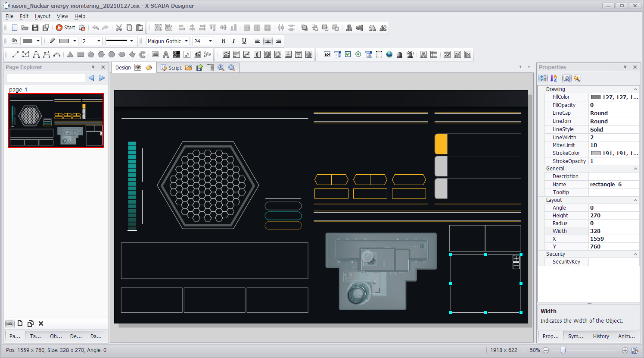Viewport: 644px width, 358px height.
Task: Collapse the Drawing property group
Action: pos(635,89)
